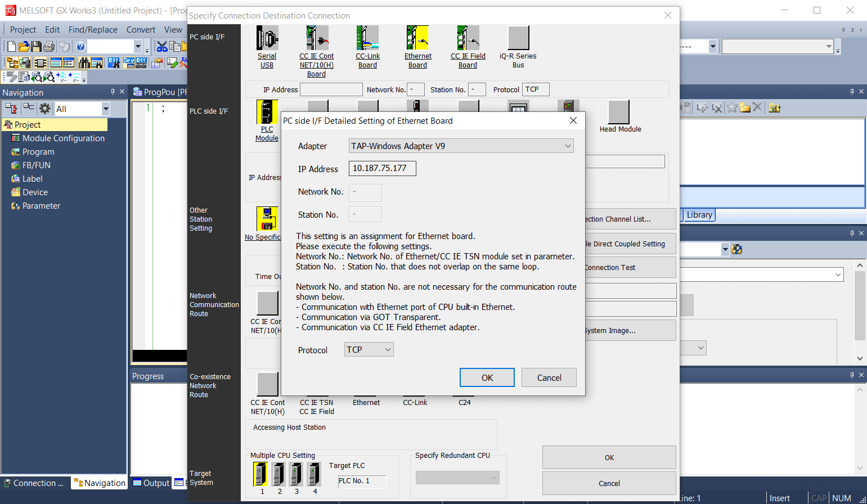
Task: Click the System Image... button
Action: pos(630,330)
